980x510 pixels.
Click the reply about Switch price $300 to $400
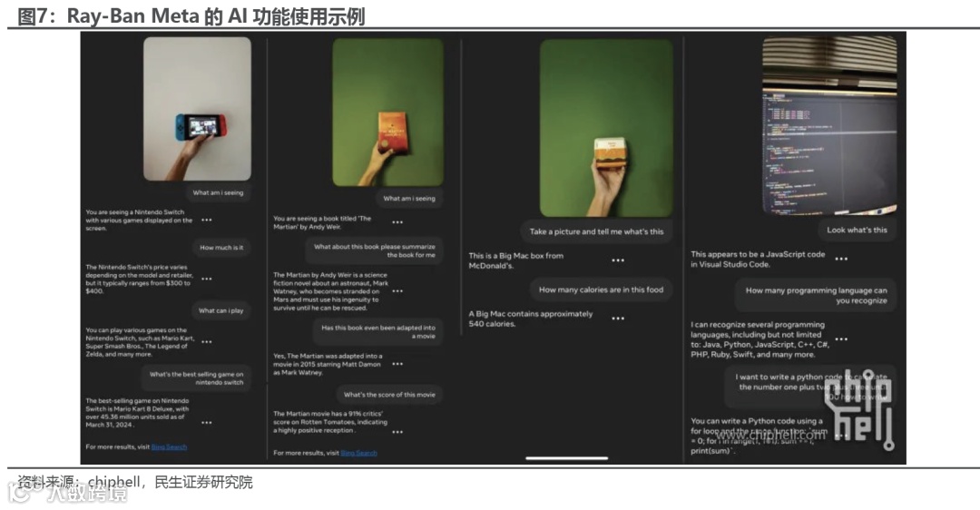tap(140, 279)
